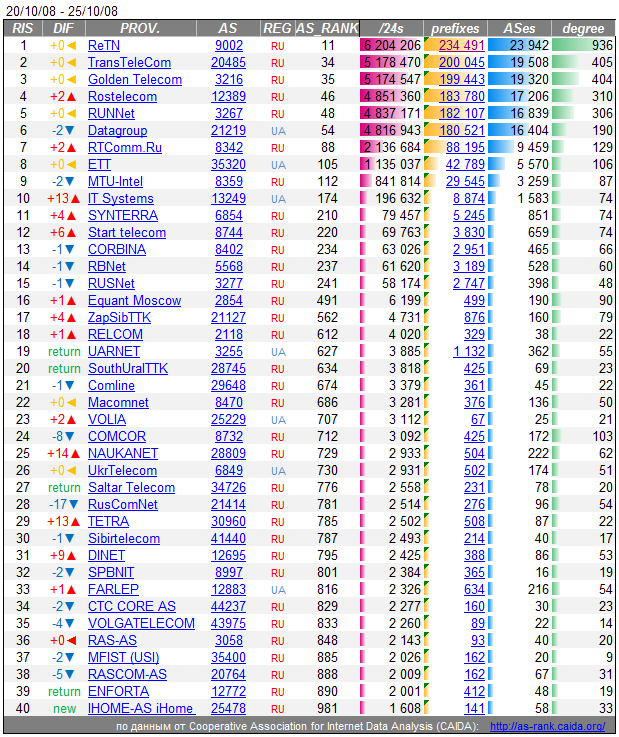Visit the as-rank.caida.org link in footer
The image size is (619, 737).
point(548,726)
